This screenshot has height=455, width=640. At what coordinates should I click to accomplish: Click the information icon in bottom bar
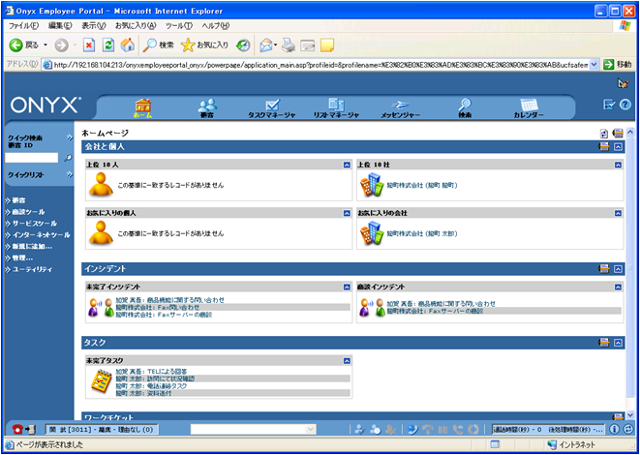pos(613,429)
